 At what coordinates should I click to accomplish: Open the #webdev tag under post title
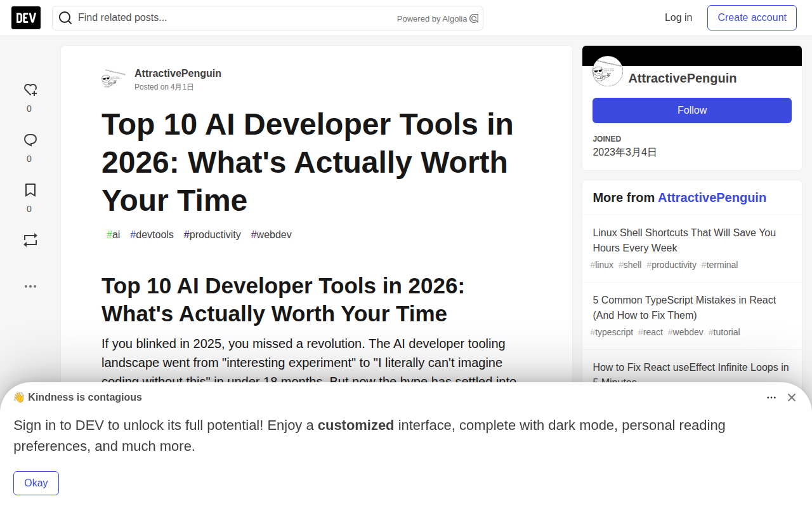[x=272, y=234]
